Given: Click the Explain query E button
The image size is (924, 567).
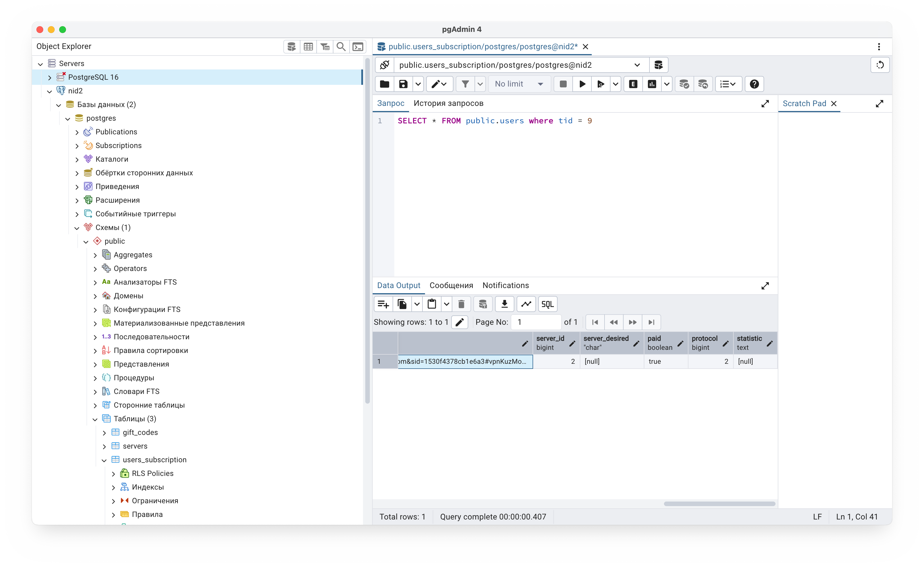Looking at the screenshot, I should coord(633,84).
